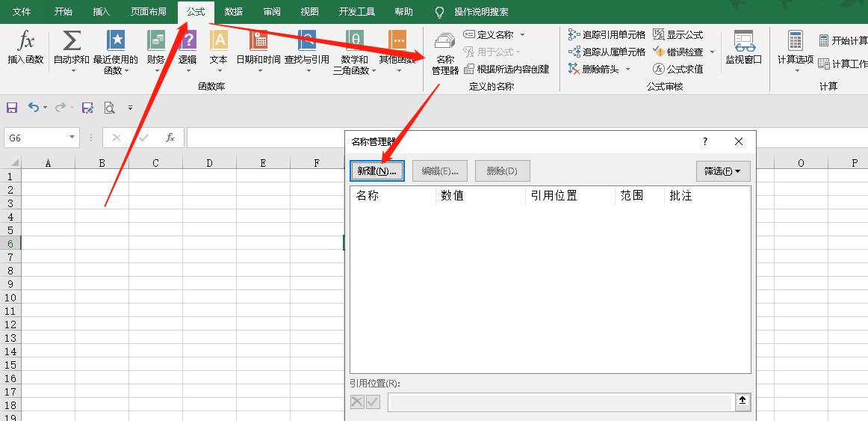The height and width of the screenshot is (421, 868).
Task: Expand the 自动求和 dropdown arrow
Action: (x=73, y=70)
